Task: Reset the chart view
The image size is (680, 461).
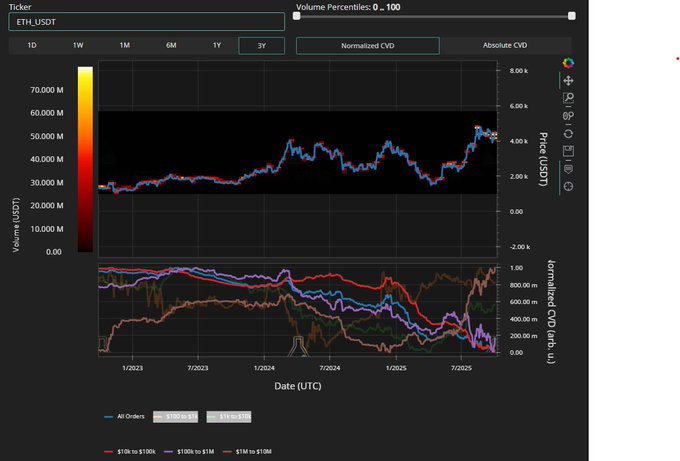Action: pyautogui.click(x=568, y=133)
